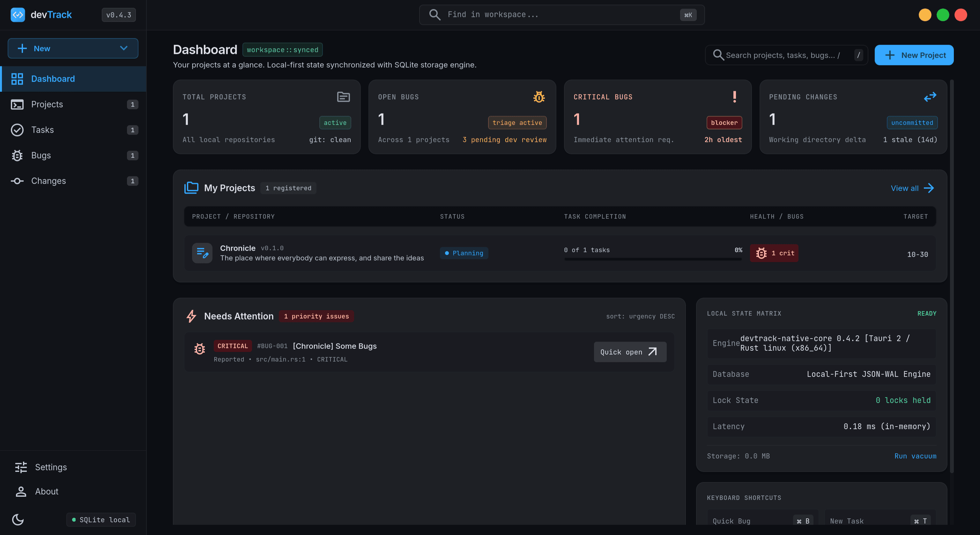Focus the Search projects, tasks, bugs field
Viewport: 980px width, 535px height.
pyautogui.click(x=786, y=55)
